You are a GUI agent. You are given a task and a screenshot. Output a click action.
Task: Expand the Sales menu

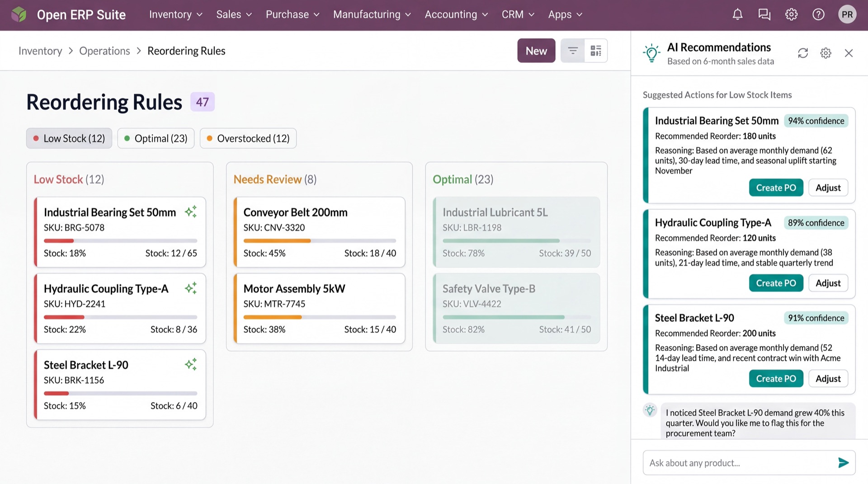click(x=234, y=14)
